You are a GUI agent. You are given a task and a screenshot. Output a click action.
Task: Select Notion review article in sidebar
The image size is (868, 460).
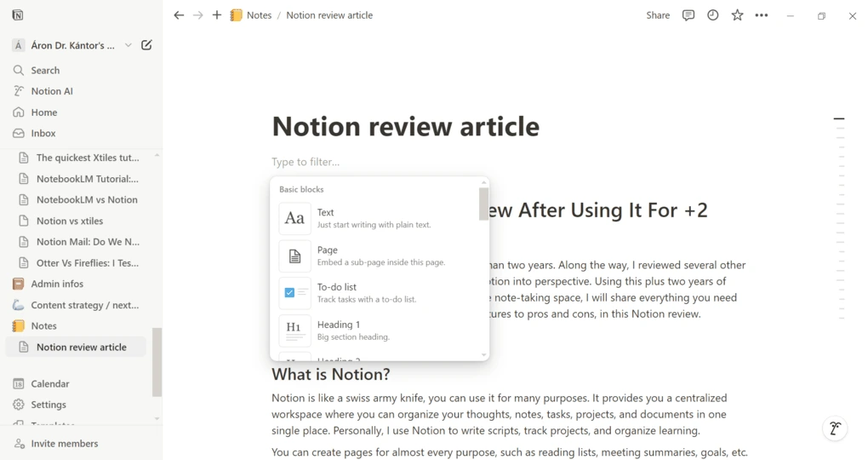[76, 347]
